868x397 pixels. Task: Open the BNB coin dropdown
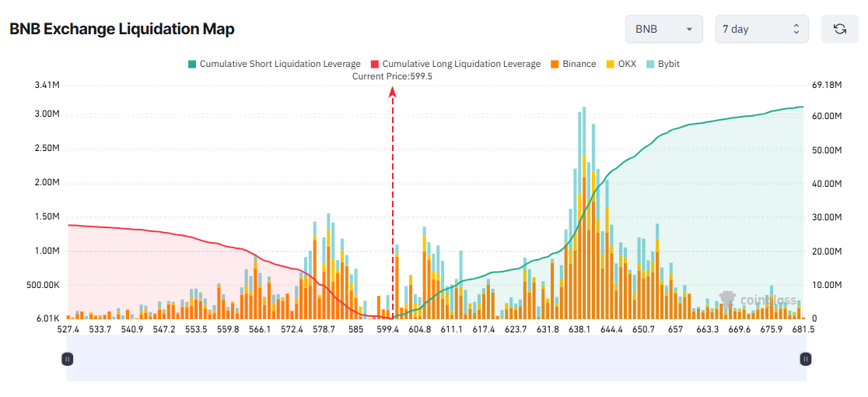[663, 29]
